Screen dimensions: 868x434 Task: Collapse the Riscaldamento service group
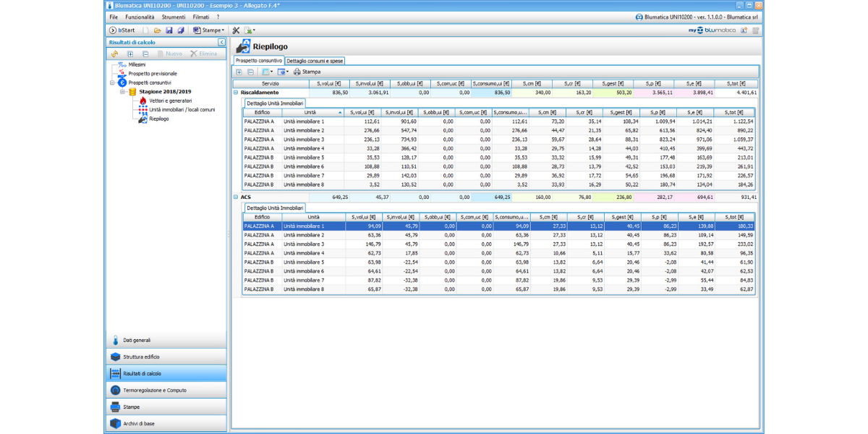[x=236, y=93]
